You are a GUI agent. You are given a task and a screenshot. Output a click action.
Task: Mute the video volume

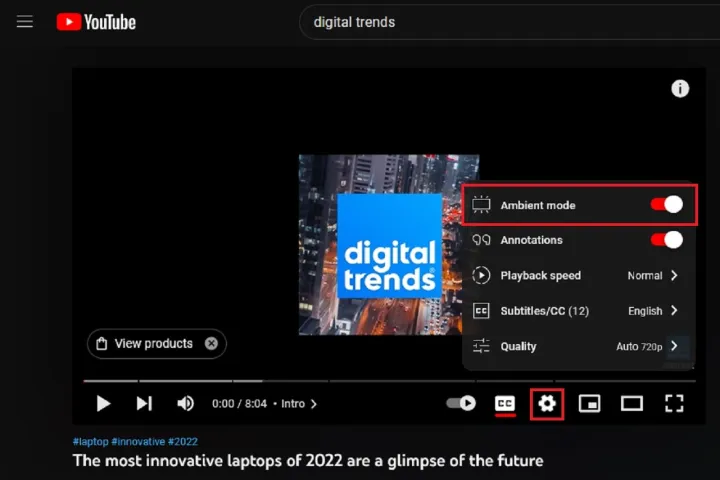coord(185,404)
